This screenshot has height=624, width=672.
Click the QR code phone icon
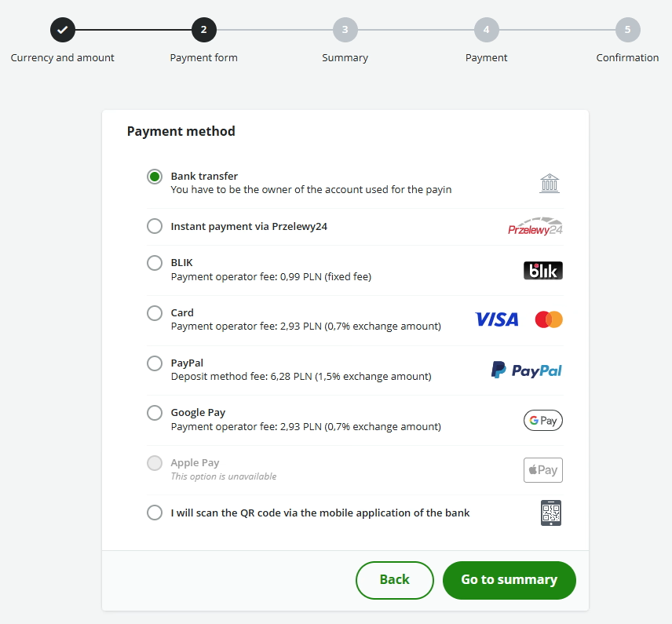(x=551, y=513)
